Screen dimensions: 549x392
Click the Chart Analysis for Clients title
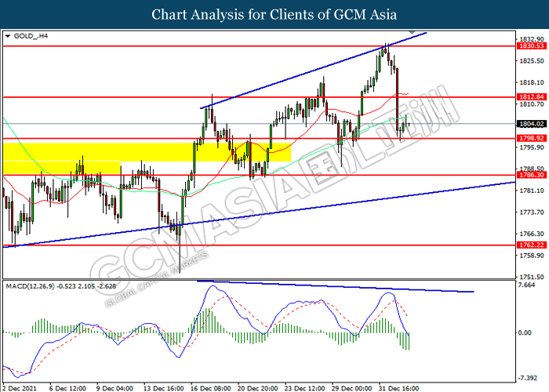(x=274, y=15)
